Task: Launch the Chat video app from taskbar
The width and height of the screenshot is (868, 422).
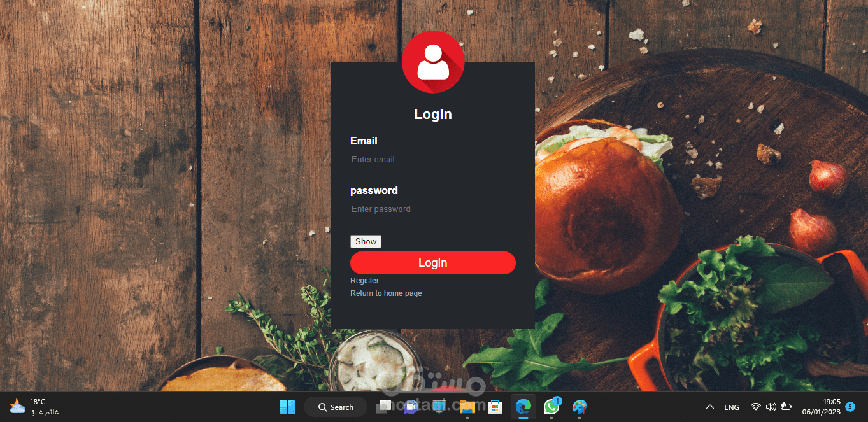Action: 411,407
